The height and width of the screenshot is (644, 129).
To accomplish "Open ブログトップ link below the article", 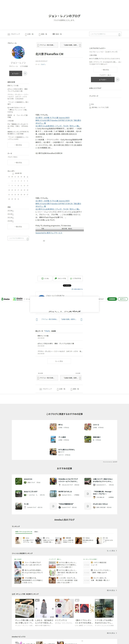I will (46, 389).
